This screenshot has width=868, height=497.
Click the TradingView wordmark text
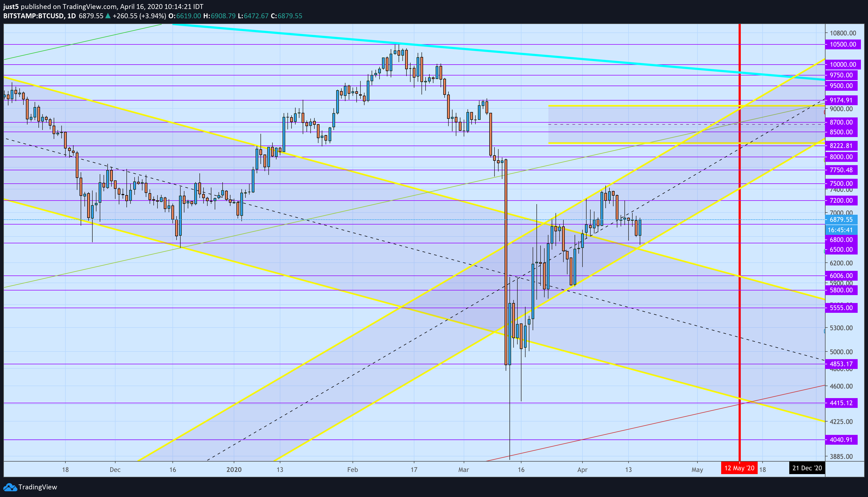click(38, 487)
